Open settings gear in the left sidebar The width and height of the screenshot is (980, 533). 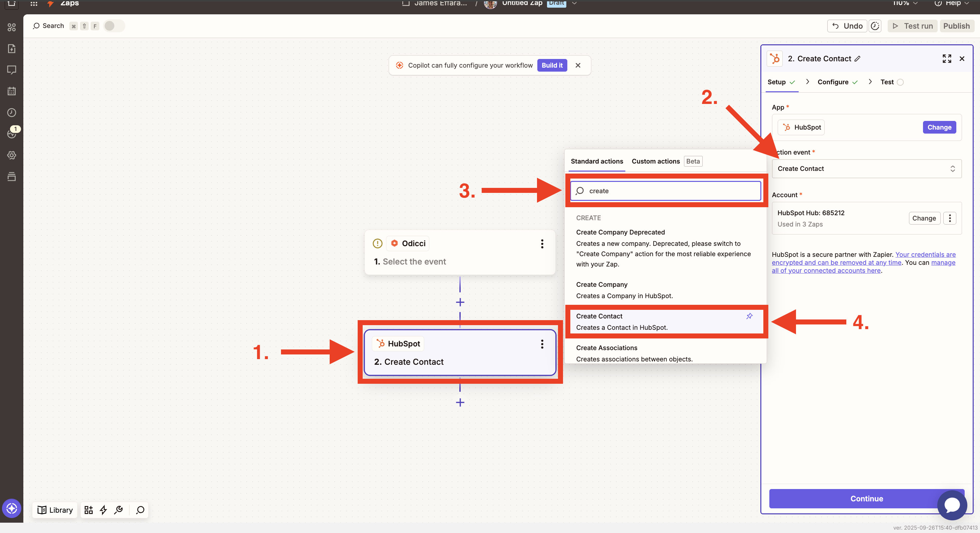pyautogui.click(x=11, y=155)
